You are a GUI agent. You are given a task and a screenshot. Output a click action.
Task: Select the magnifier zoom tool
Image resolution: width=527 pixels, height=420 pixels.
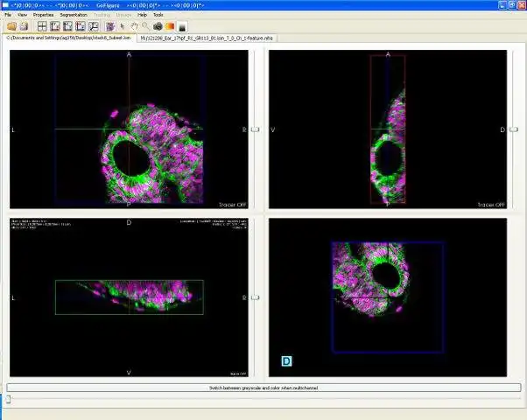pos(145,26)
